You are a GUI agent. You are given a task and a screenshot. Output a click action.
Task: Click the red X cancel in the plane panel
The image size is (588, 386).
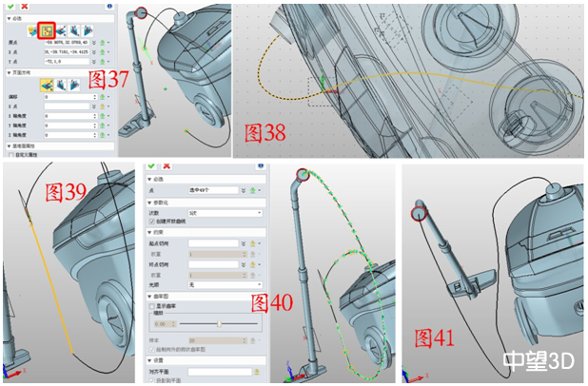point(21,6)
